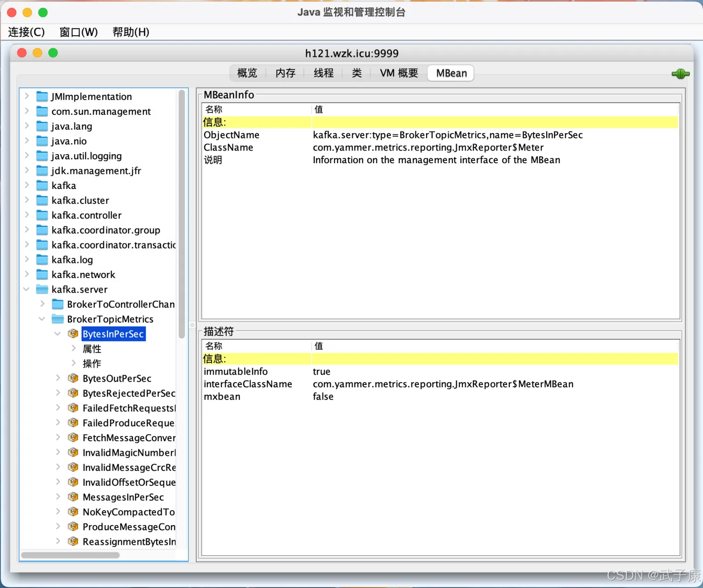Open the 窗口(W) menu
The width and height of the screenshot is (703, 588).
[79, 32]
